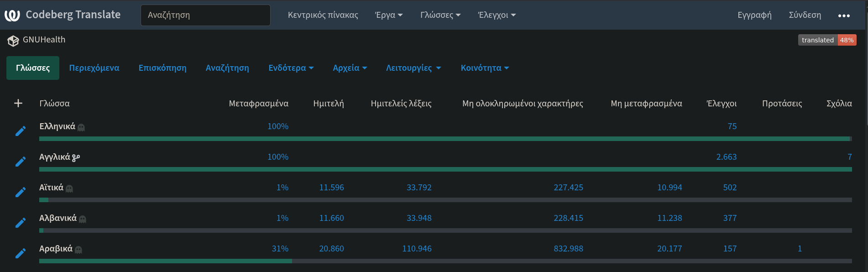Expand the Γλώσσες navbar dropdown
868x272 pixels.
click(440, 15)
